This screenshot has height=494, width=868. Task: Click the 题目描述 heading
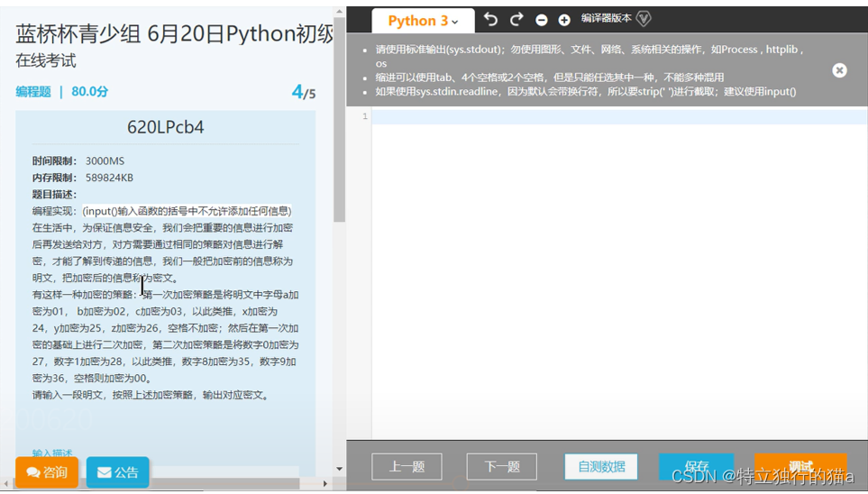(x=54, y=195)
